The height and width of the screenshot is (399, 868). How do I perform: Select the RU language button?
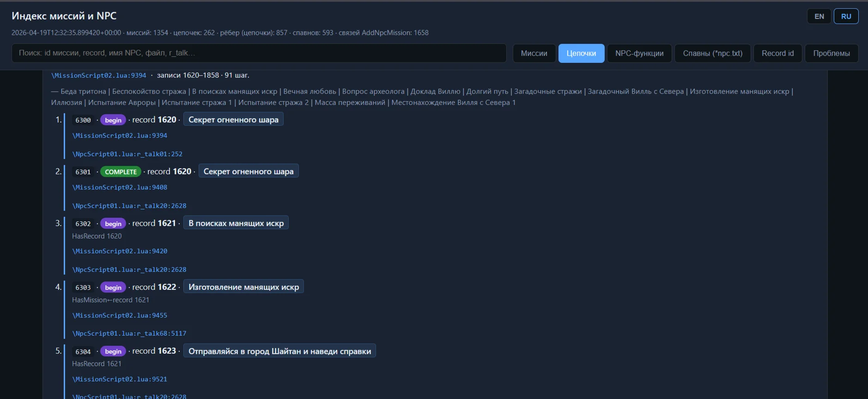click(846, 16)
